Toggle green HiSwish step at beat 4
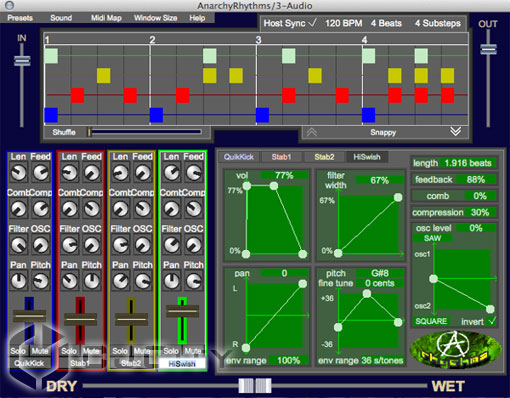This screenshot has width=510, height=398. tap(369, 56)
